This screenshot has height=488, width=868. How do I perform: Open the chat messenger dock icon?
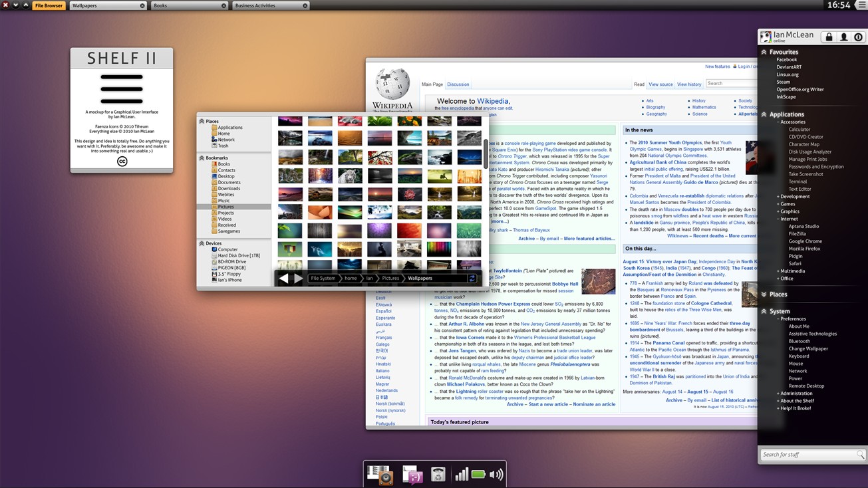coord(412,475)
